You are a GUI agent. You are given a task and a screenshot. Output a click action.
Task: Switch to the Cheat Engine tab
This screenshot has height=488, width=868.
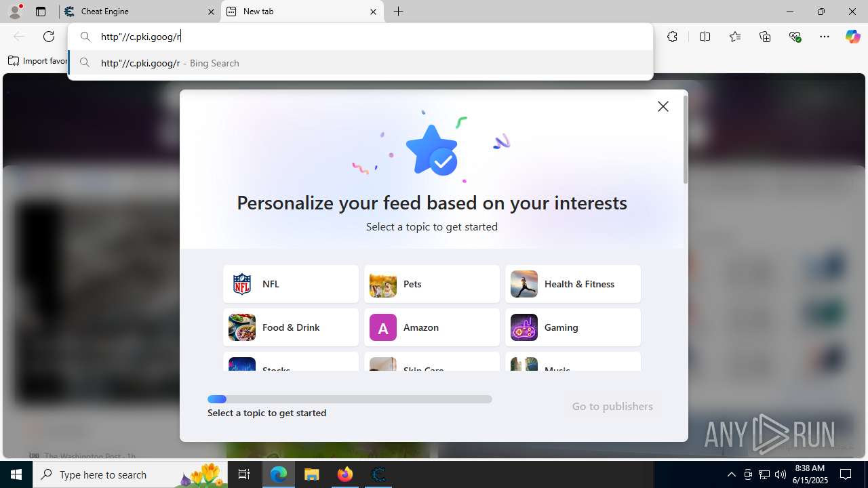click(x=140, y=12)
